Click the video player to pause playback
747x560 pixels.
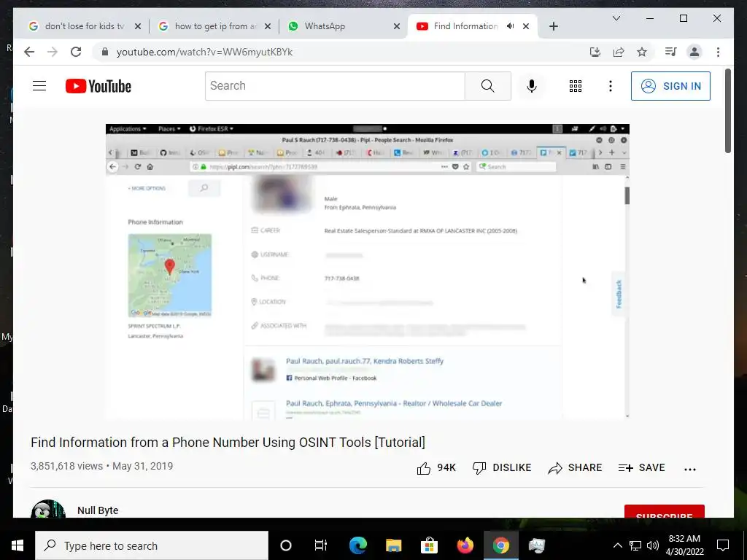point(368,271)
